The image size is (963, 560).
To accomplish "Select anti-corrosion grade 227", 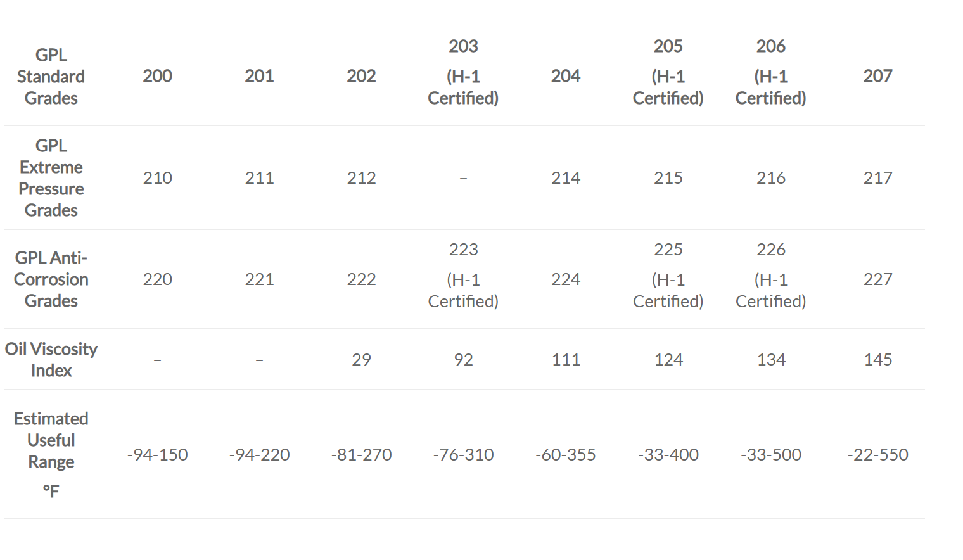I will coord(877,279).
